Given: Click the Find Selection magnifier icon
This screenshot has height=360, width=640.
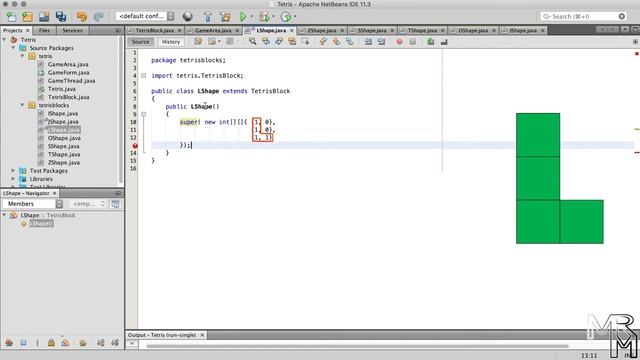Looking at the screenshot, I should coord(253,42).
